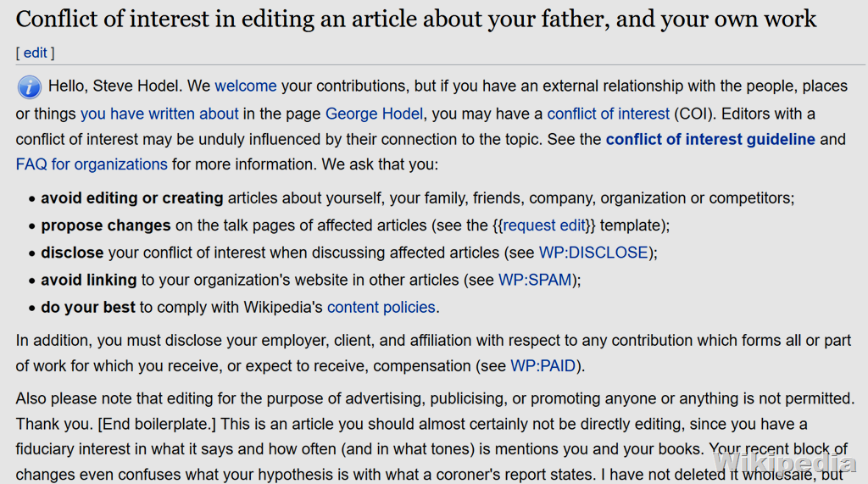Open the WP:SPAM link
The height and width of the screenshot is (484, 868).
[x=535, y=280]
